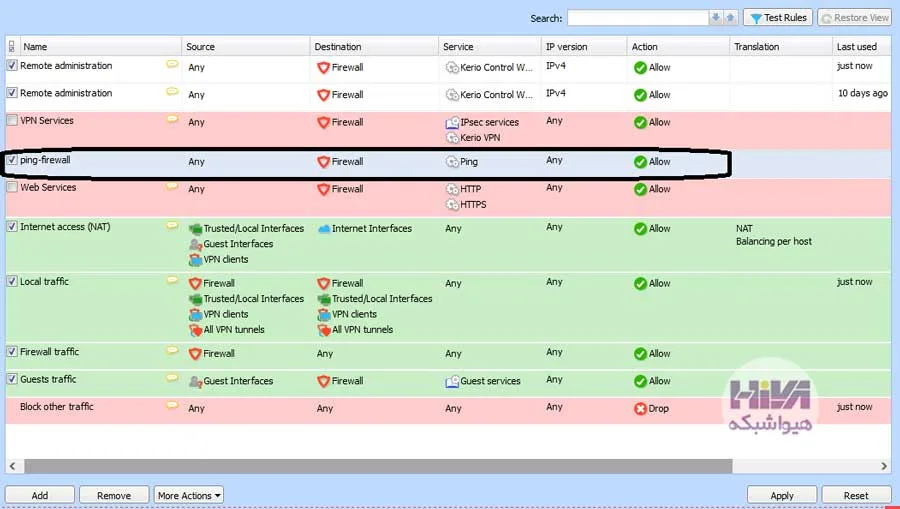The width and height of the screenshot is (900, 509).
Task: Sort by the Source column header
Action: pos(246,46)
